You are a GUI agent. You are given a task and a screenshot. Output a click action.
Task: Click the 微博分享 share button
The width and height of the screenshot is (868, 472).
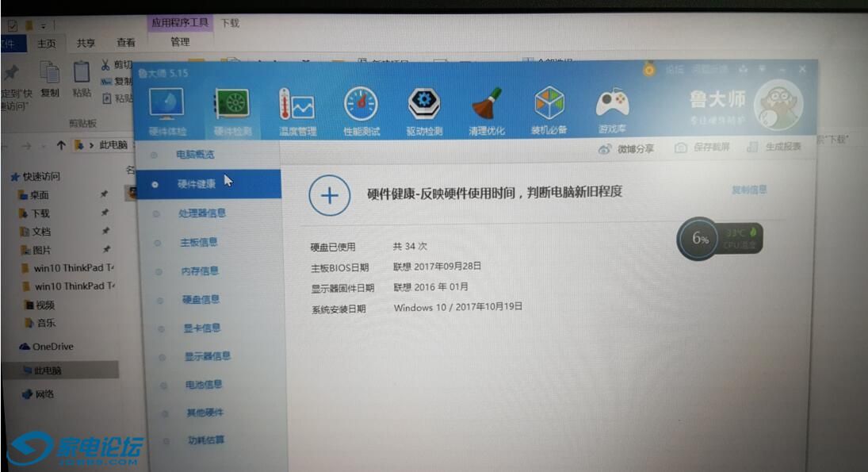[627, 148]
